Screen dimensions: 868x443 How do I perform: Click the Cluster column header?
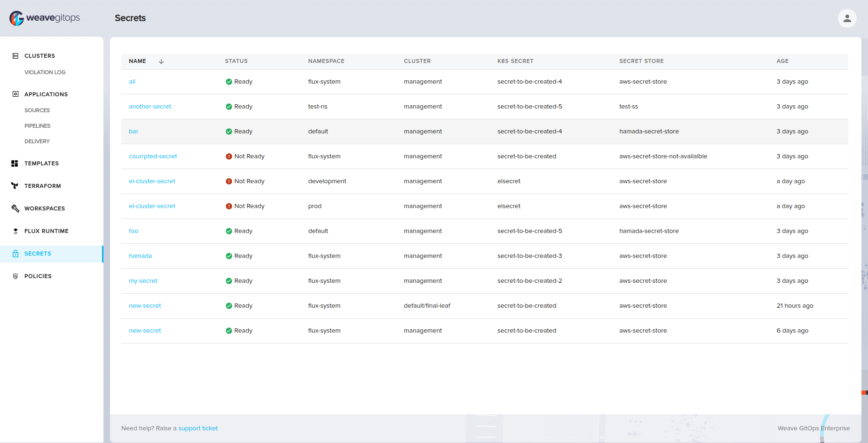[417, 61]
